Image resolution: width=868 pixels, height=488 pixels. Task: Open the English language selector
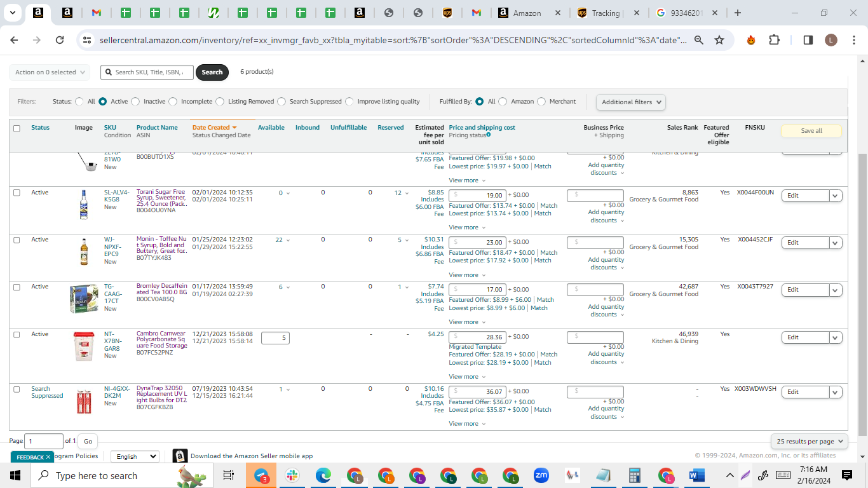(135, 456)
